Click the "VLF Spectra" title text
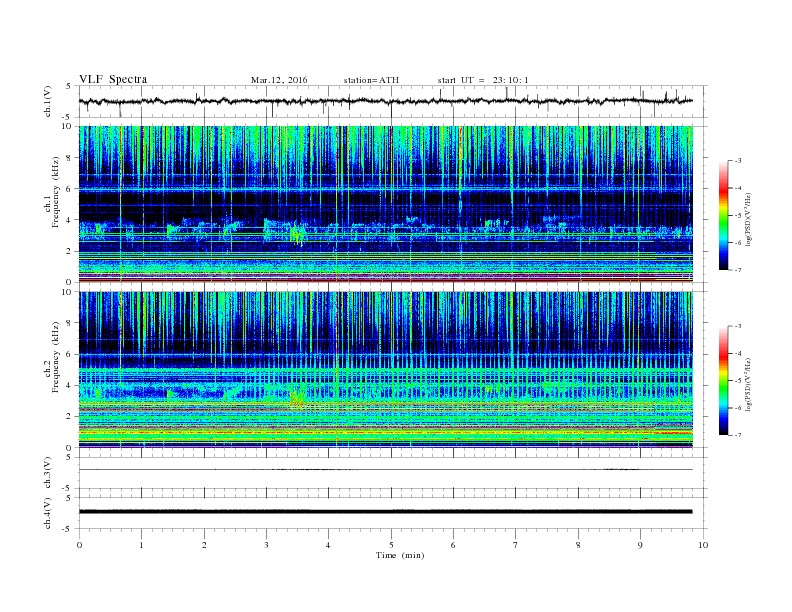Viewport: 792px width, 612px height. click(113, 79)
